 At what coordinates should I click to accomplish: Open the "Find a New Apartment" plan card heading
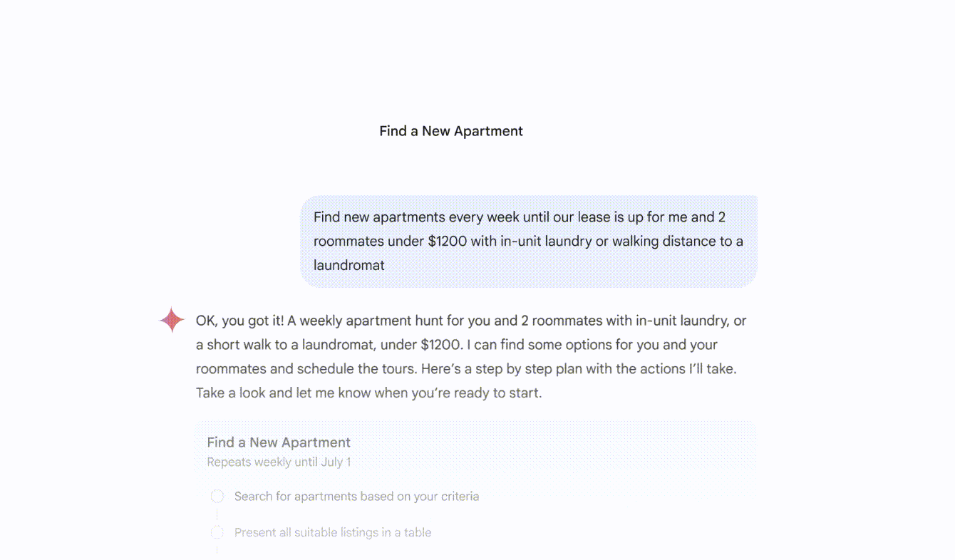(279, 442)
